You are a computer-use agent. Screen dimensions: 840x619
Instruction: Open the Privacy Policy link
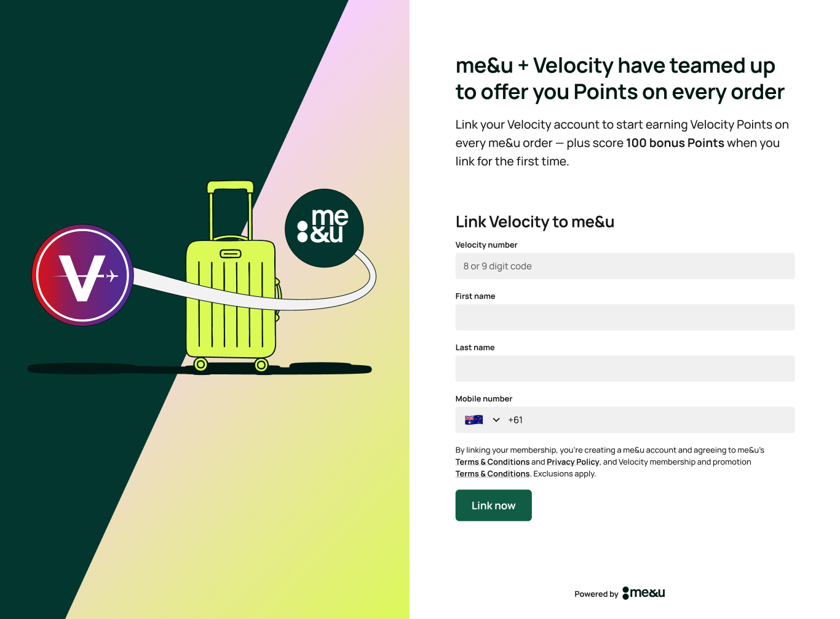[573, 462]
